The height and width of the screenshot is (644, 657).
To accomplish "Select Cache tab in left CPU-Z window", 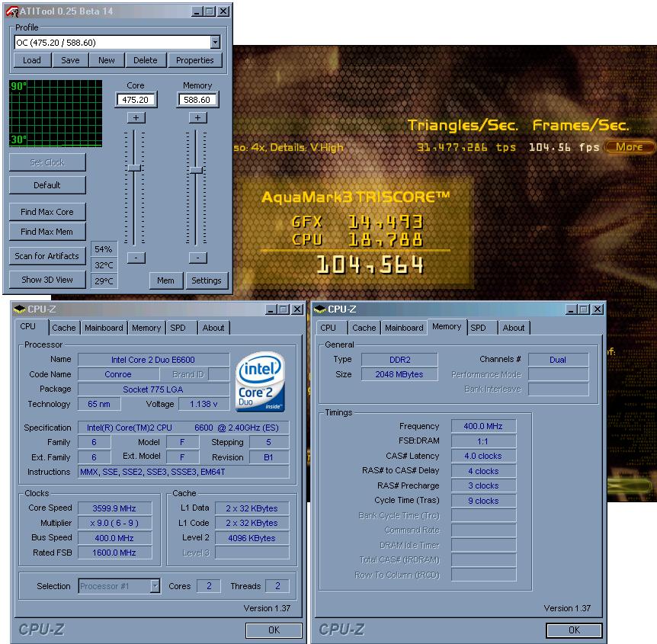I will pyautogui.click(x=64, y=328).
